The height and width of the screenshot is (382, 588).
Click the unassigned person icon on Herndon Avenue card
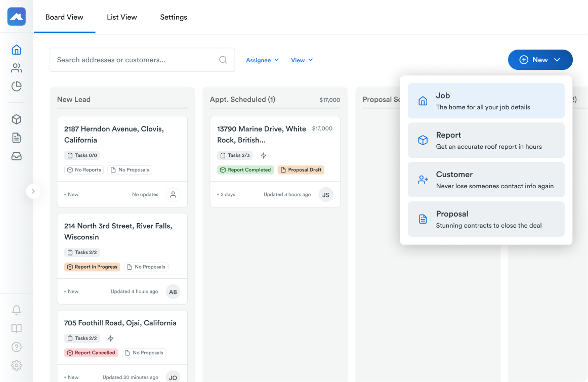pyautogui.click(x=173, y=195)
